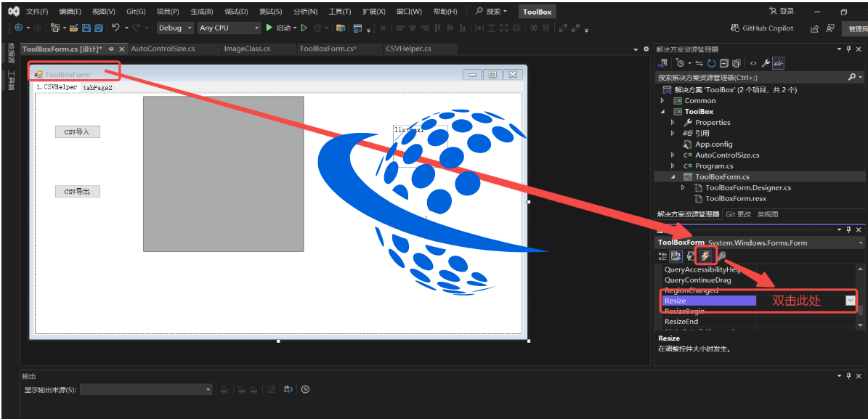Screen dimensions: 868x419
Task: Expand the AutoControlSize.cs node
Action: point(673,155)
